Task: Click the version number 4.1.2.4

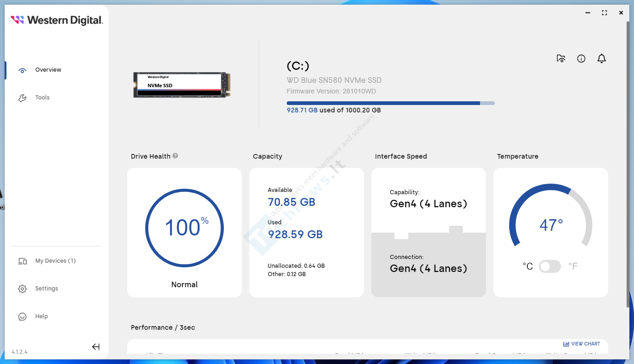Action: [x=20, y=352]
